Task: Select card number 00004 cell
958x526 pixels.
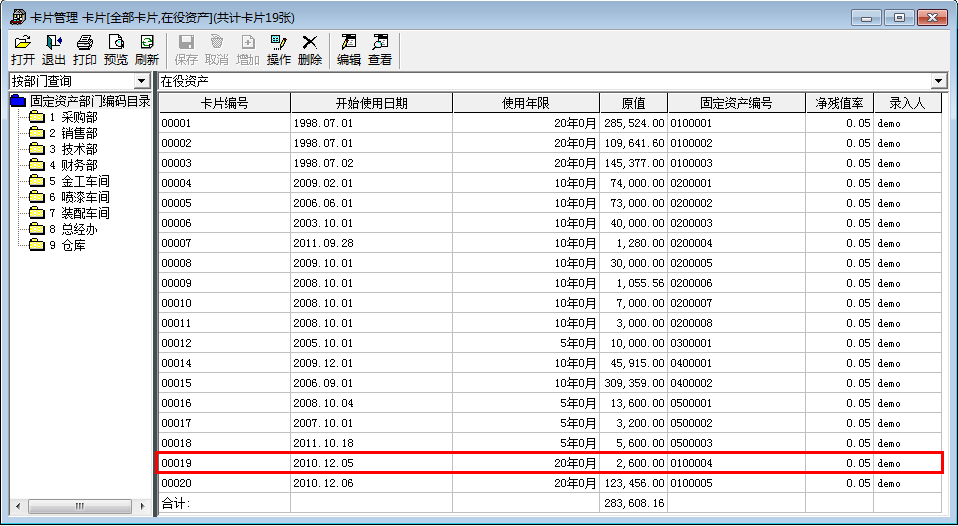Action: tap(225, 183)
